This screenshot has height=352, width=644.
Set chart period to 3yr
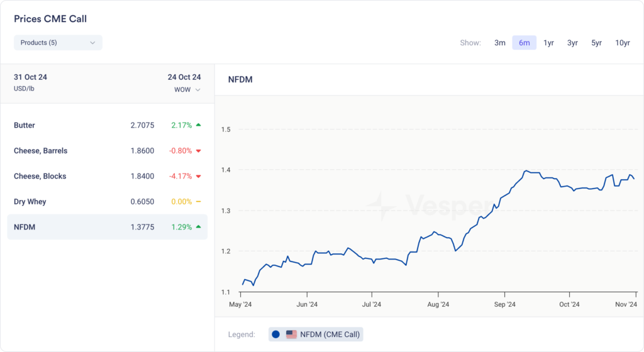click(x=572, y=43)
